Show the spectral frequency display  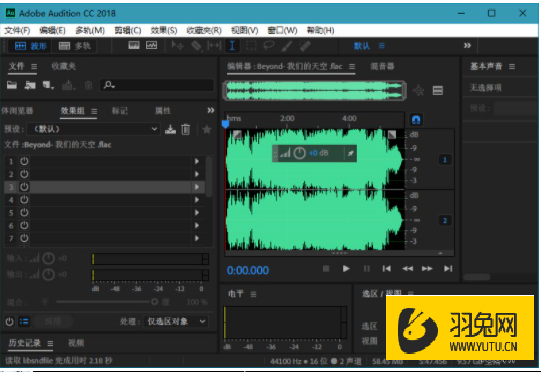pos(134,46)
